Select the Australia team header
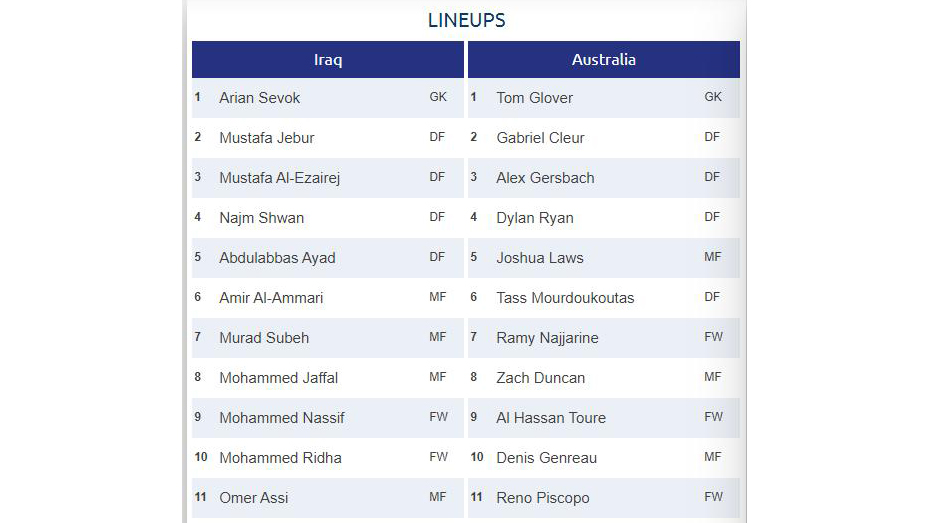 point(604,60)
